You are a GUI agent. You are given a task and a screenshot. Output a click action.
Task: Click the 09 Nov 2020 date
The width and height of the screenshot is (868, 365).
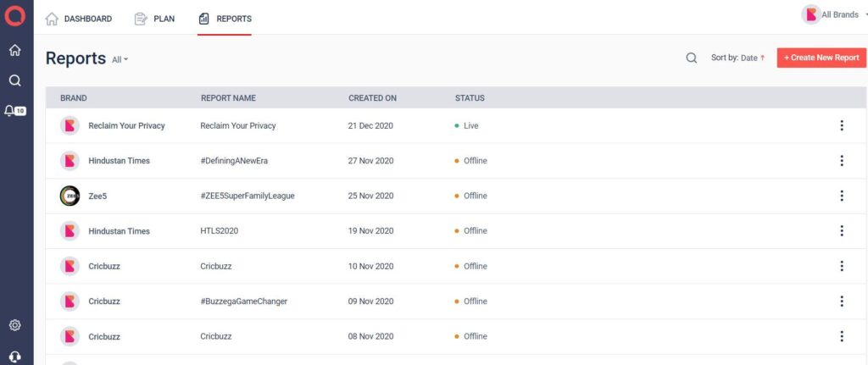coord(371,301)
